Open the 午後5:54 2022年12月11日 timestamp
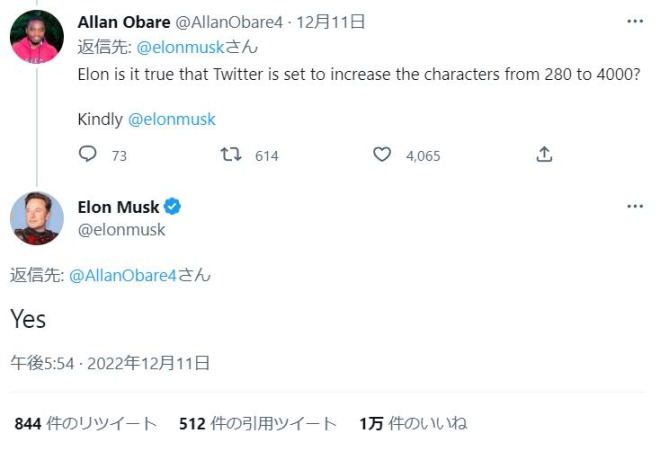Screen dimensions: 660x451 point(110,363)
